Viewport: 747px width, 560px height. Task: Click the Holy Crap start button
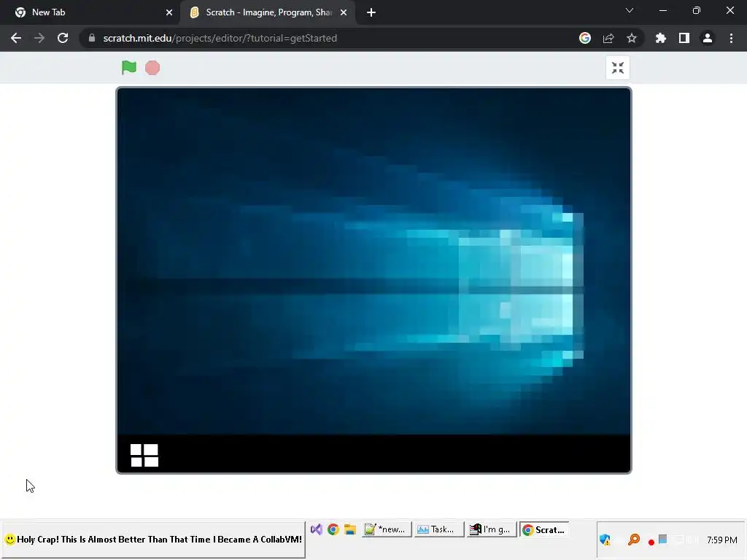click(153, 540)
